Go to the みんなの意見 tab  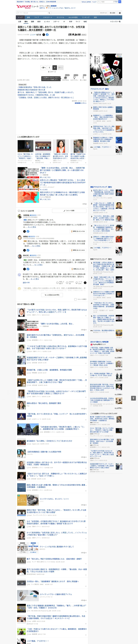coord(73,17)
